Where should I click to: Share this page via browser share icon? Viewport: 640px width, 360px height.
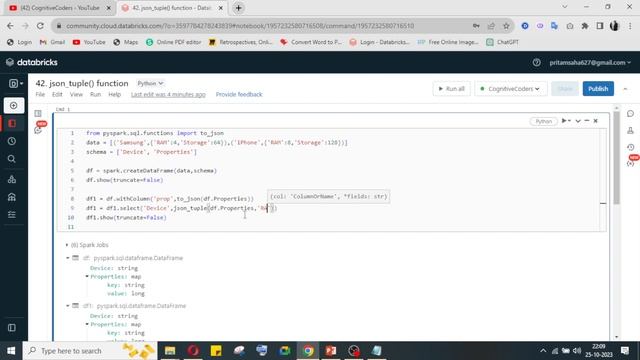(x=491, y=26)
